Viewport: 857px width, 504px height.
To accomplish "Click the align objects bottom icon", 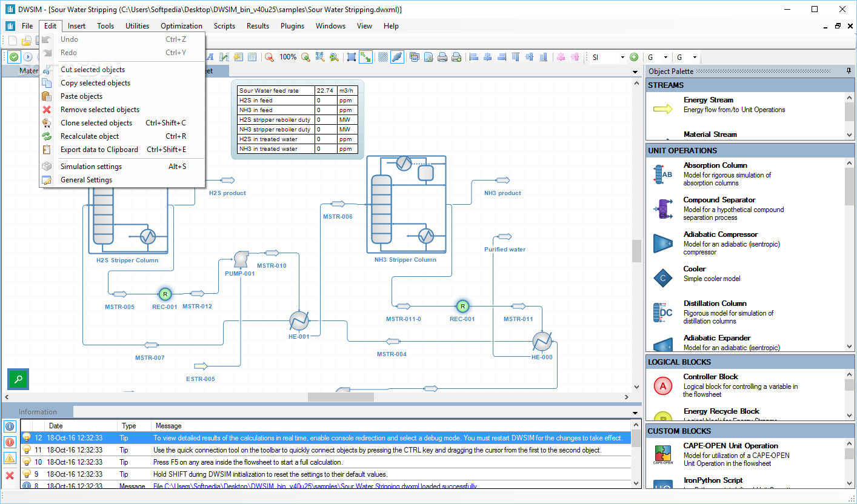I will coord(543,57).
